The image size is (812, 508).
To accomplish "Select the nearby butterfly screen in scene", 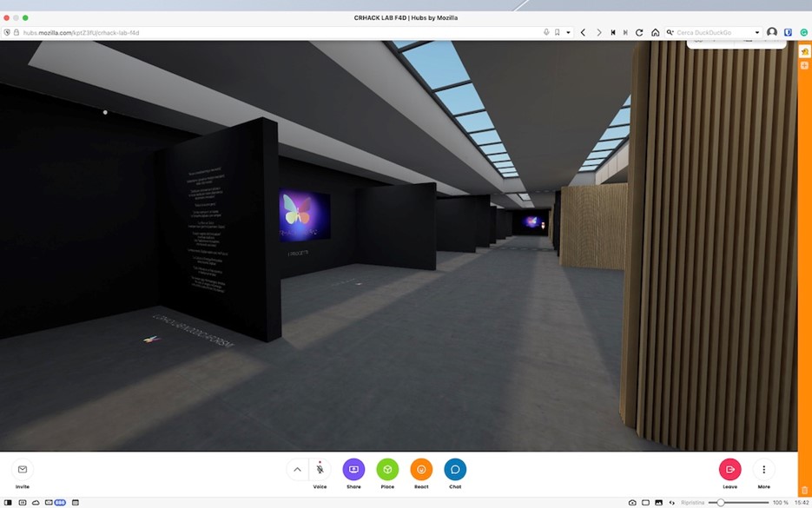I will pyautogui.click(x=305, y=215).
